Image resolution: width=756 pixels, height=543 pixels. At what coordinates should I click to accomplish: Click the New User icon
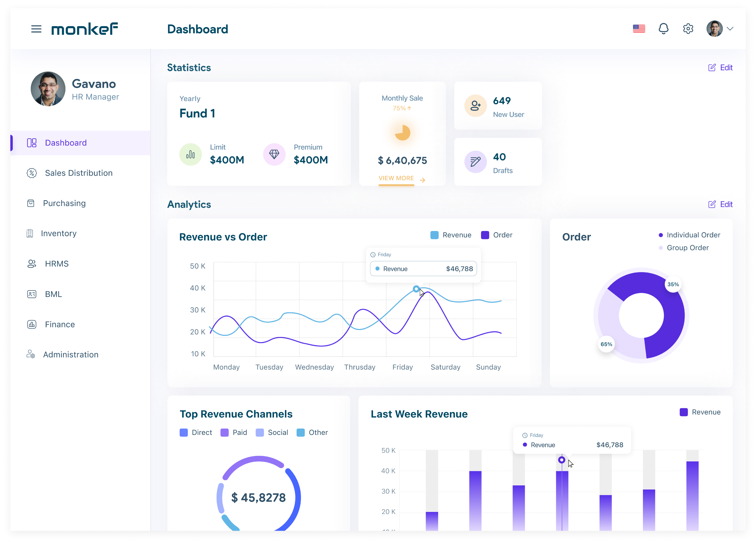pos(475,105)
